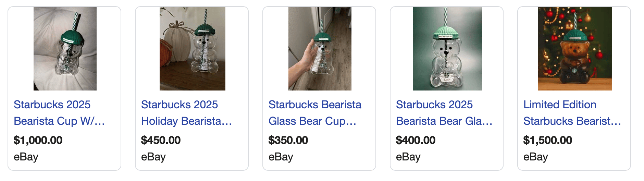Click the eBay source under the $350.00 price
Image resolution: width=644 pixels, height=181 pixels.
tap(281, 157)
